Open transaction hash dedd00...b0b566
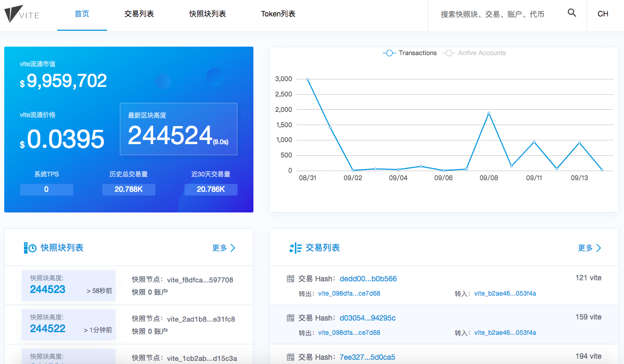Screen dimensions: 624x364 [368, 279]
